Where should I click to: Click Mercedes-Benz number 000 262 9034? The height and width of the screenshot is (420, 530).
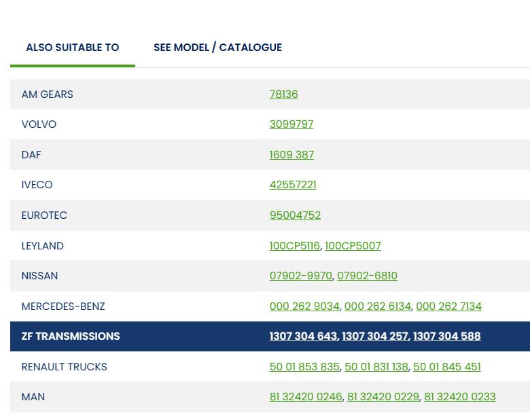(x=304, y=307)
